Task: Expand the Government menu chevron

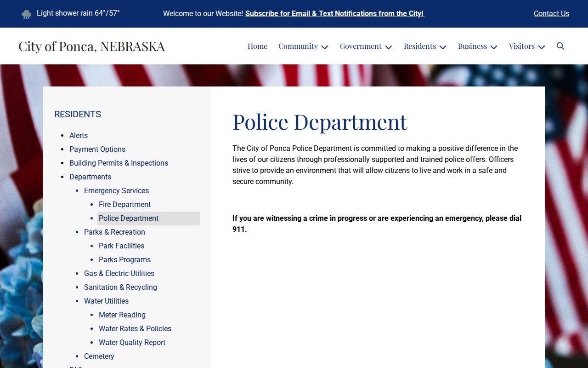Action: point(389,47)
